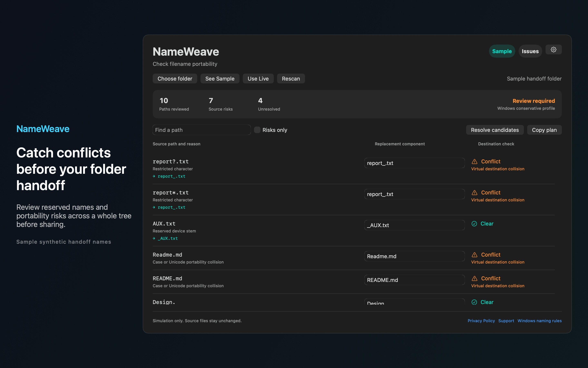The height and width of the screenshot is (368, 588).
Task: Click arrow icon before report_.txt under report?.txt
Action: [x=154, y=176]
